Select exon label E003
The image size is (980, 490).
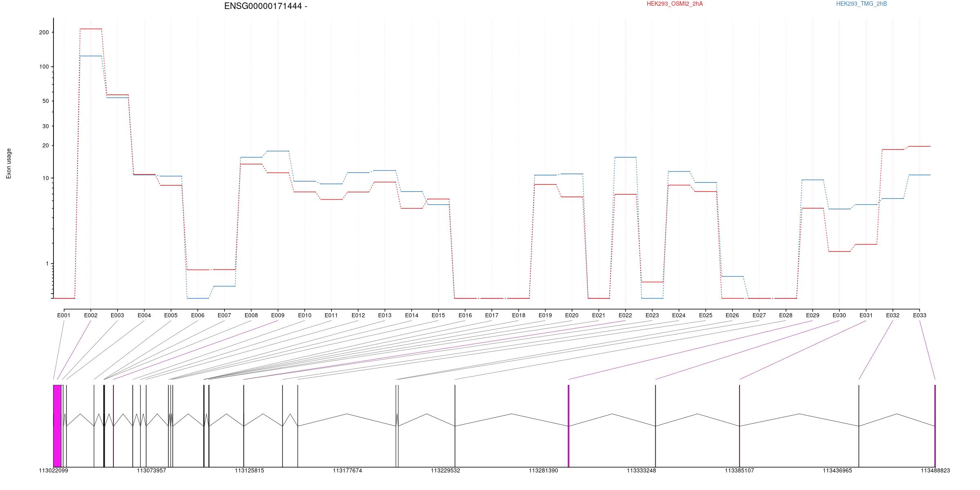point(117,315)
